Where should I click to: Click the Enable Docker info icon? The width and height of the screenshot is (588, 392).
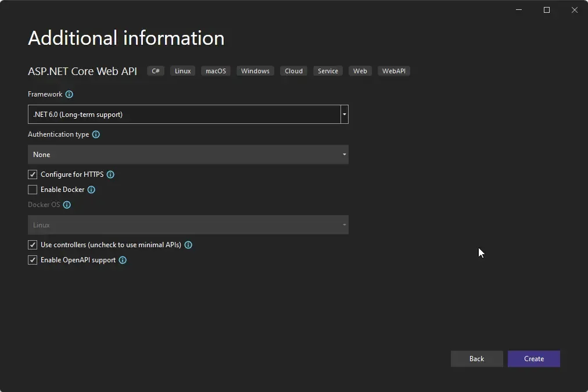pos(91,190)
